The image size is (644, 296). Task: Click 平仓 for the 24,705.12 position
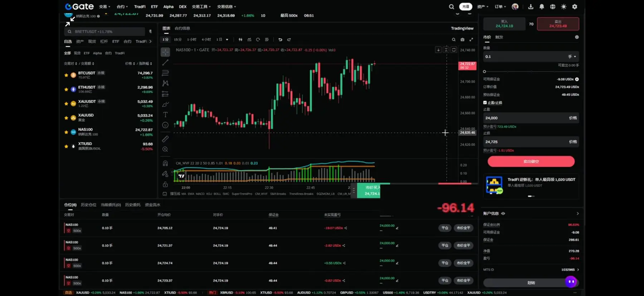click(445, 228)
